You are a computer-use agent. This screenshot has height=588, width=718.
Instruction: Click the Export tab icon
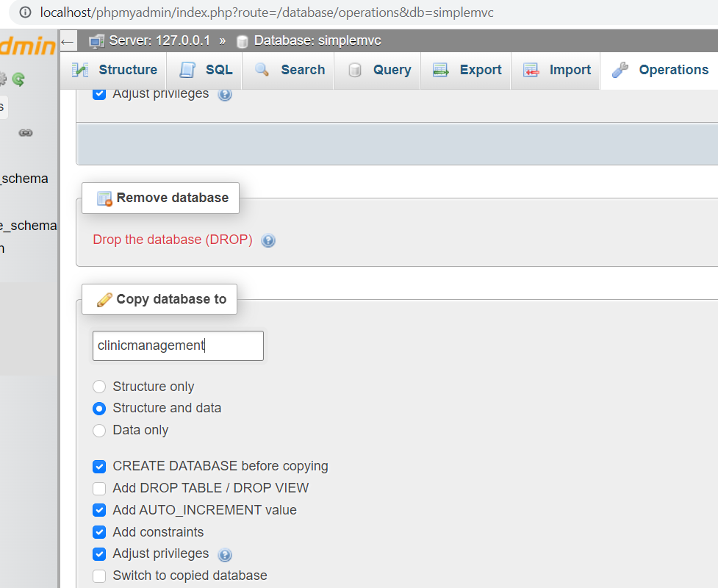pos(441,70)
